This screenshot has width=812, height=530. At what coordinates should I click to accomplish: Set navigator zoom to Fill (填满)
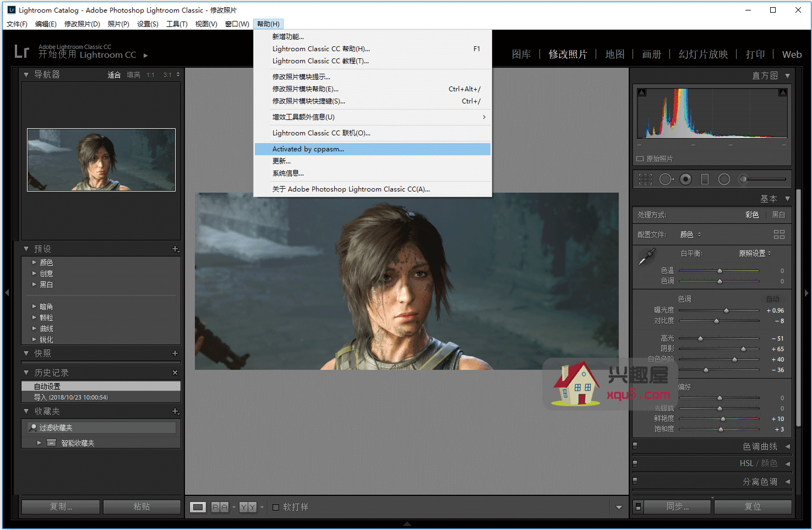[133, 75]
